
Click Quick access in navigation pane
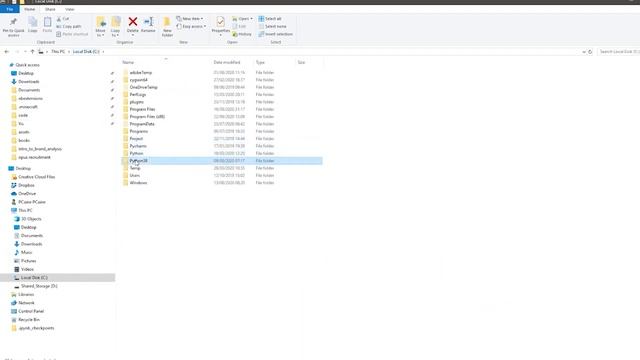[27, 65]
